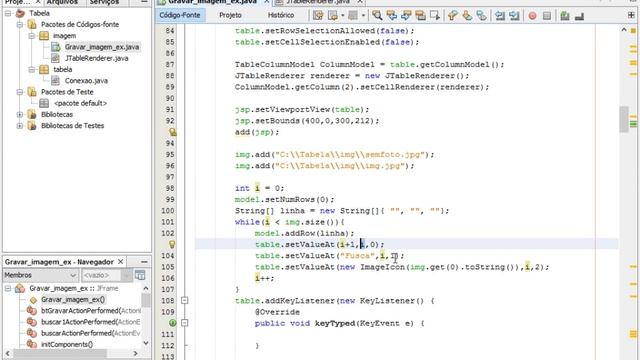Open Back history dropdown arrow
The image size is (640, 360).
[342, 16]
